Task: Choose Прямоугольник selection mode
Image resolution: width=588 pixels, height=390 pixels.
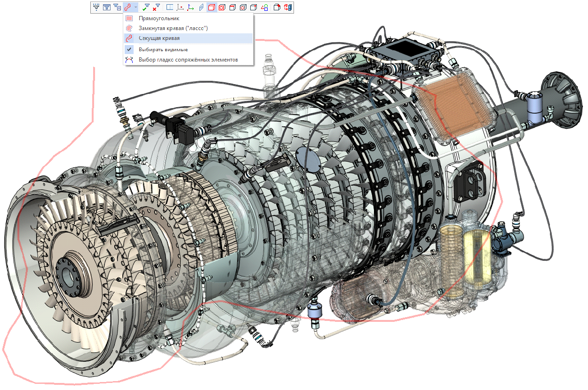Action: pos(189,18)
